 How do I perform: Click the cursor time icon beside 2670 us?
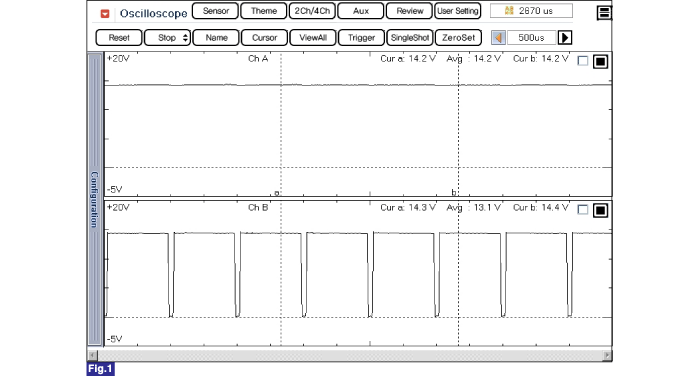pyautogui.click(x=509, y=11)
